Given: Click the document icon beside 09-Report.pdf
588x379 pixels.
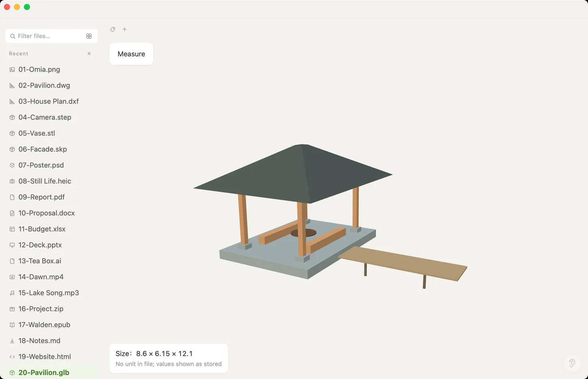Looking at the screenshot, I should [x=12, y=197].
